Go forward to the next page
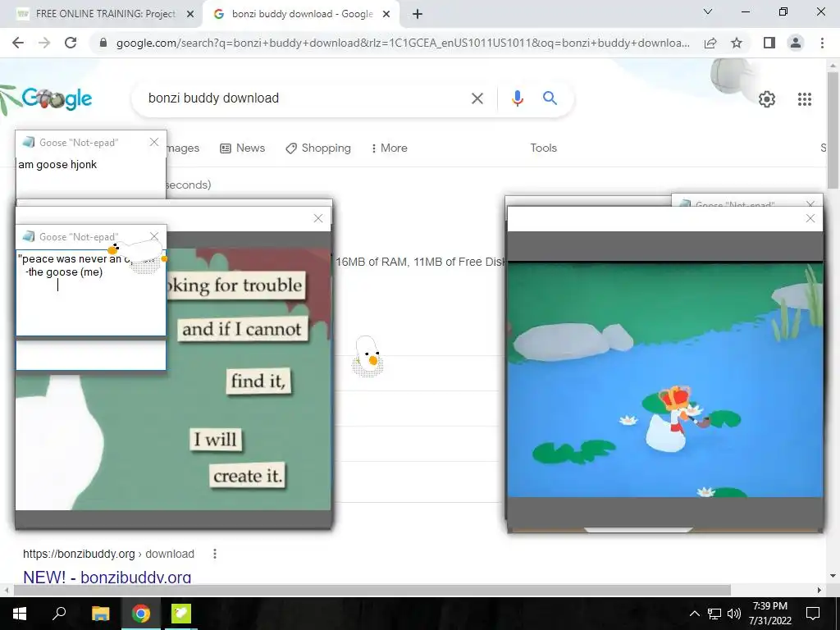The height and width of the screenshot is (630, 840). click(44, 43)
